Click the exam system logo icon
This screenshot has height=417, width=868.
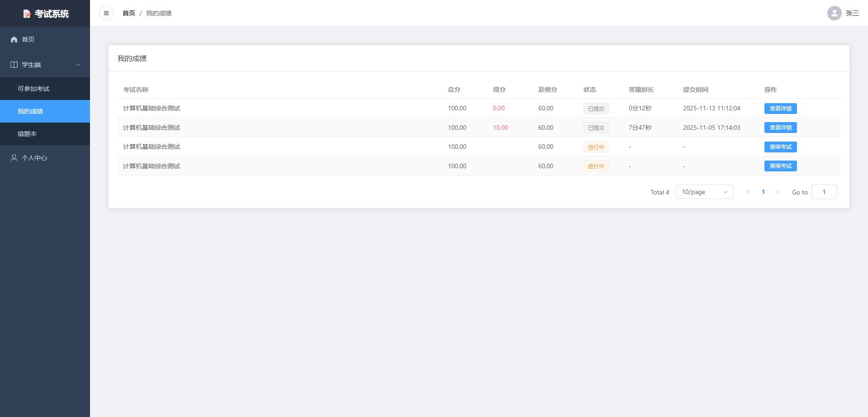27,14
